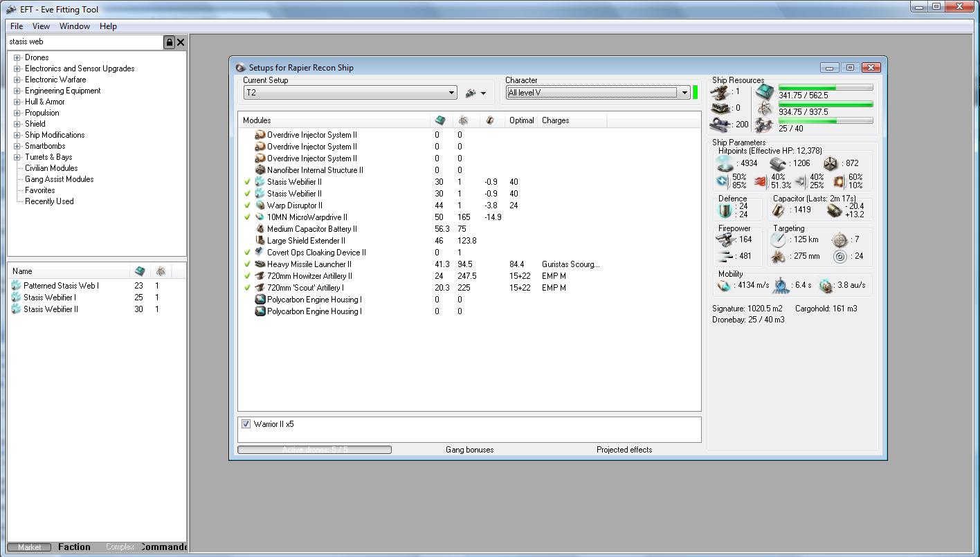Click the Defence shield icon

725,210
